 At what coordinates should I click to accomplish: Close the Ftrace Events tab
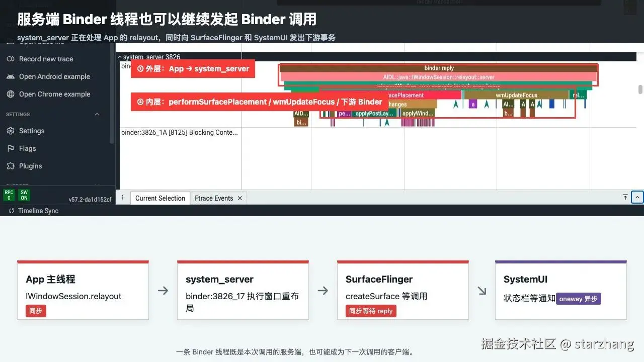(240, 198)
